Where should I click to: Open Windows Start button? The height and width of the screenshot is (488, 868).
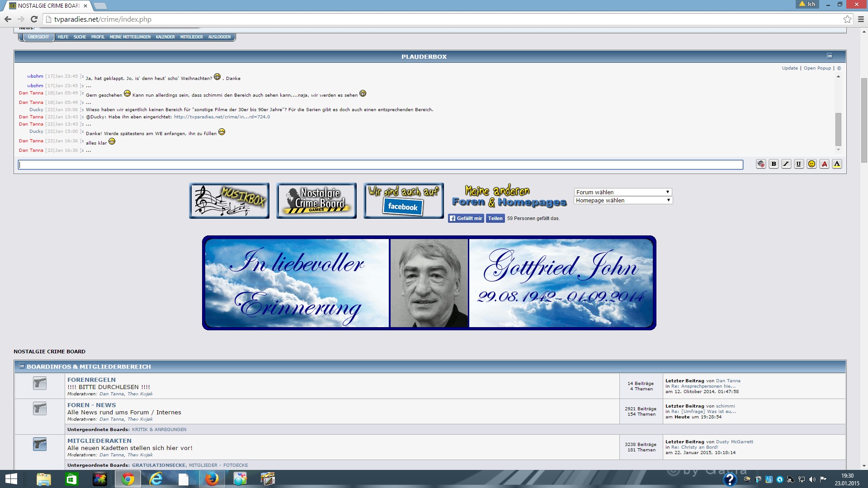[11, 479]
